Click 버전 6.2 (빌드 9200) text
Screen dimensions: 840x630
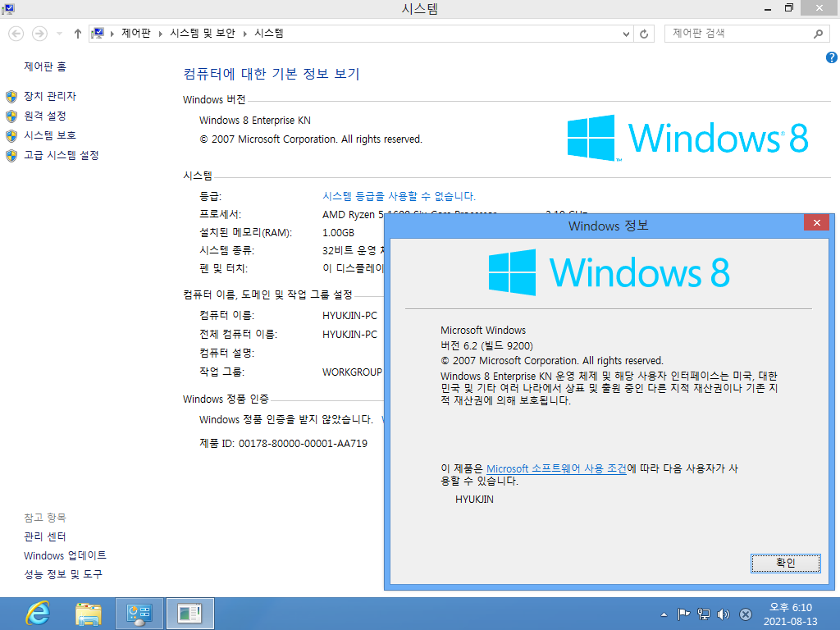coord(486,345)
